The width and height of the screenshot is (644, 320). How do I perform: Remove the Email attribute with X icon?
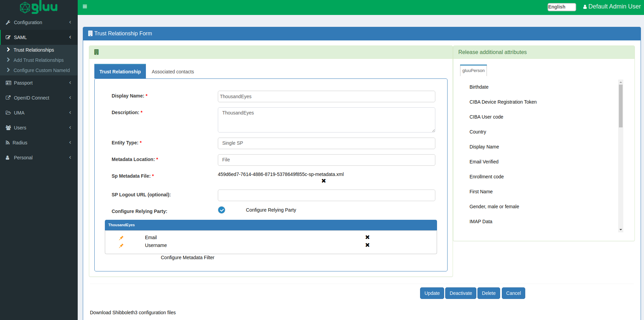(367, 237)
